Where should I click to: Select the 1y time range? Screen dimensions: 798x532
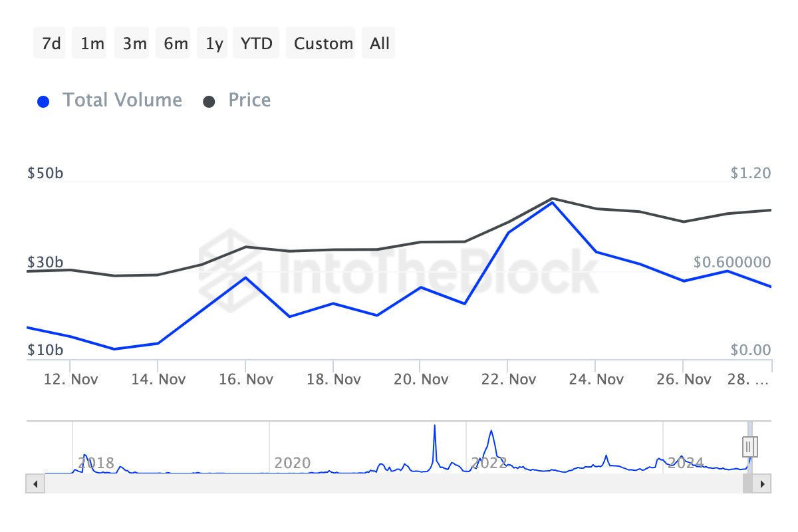pyautogui.click(x=214, y=44)
